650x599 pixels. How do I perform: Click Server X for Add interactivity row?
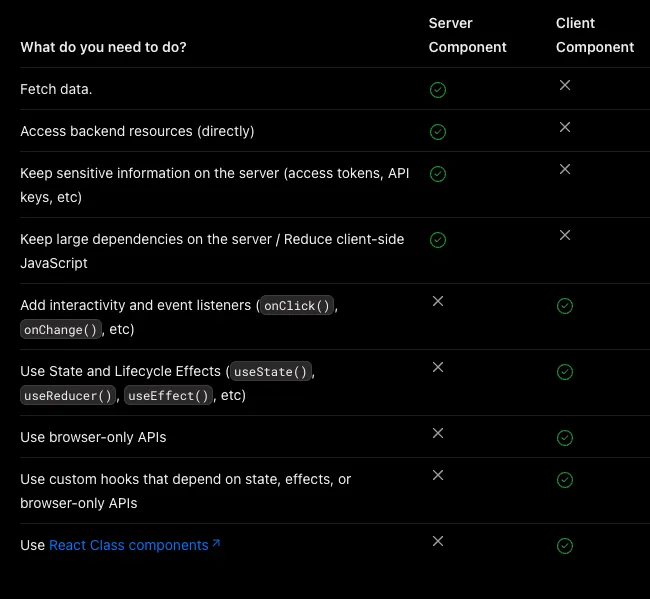click(x=437, y=302)
